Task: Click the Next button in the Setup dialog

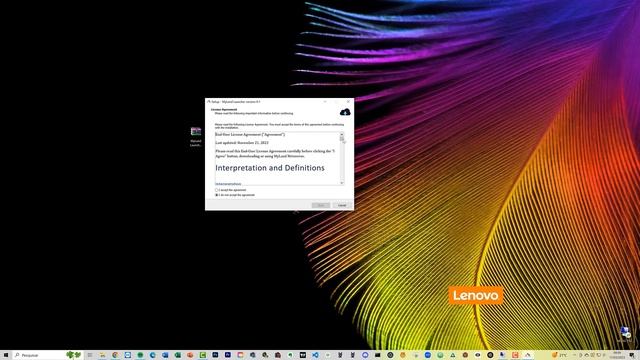Action: 321,205
